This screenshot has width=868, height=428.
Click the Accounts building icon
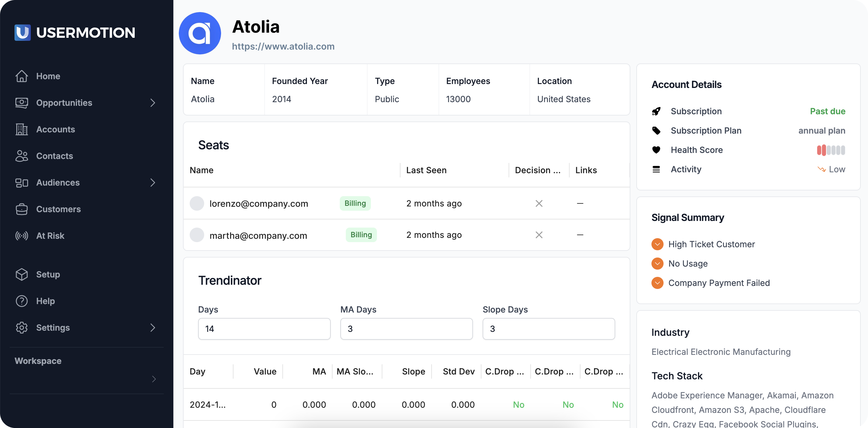coord(21,129)
